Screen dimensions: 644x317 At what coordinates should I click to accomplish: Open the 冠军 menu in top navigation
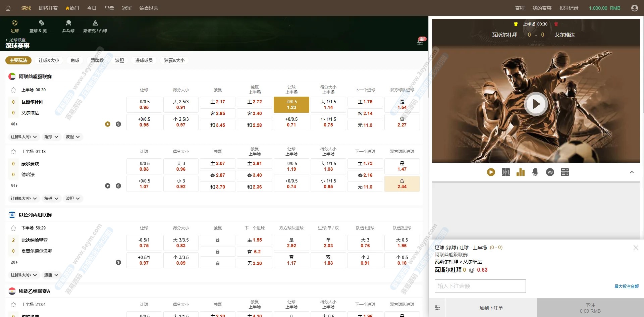point(126,8)
